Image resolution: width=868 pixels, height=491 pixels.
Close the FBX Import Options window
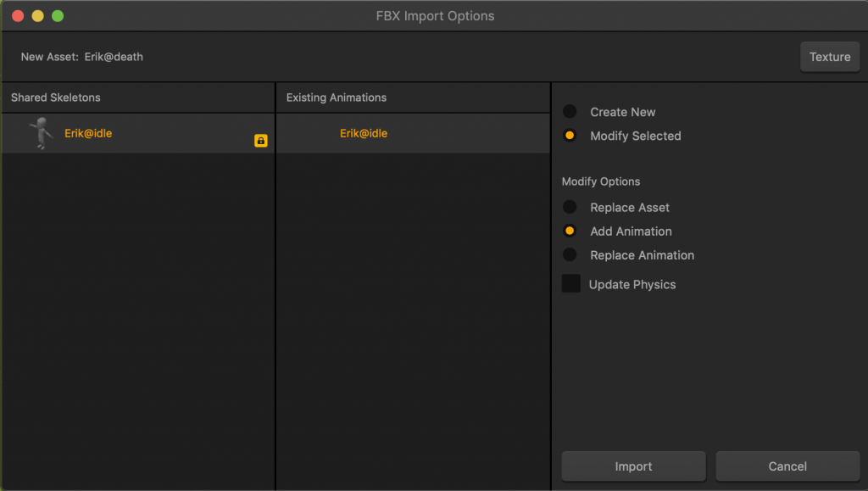(x=18, y=16)
